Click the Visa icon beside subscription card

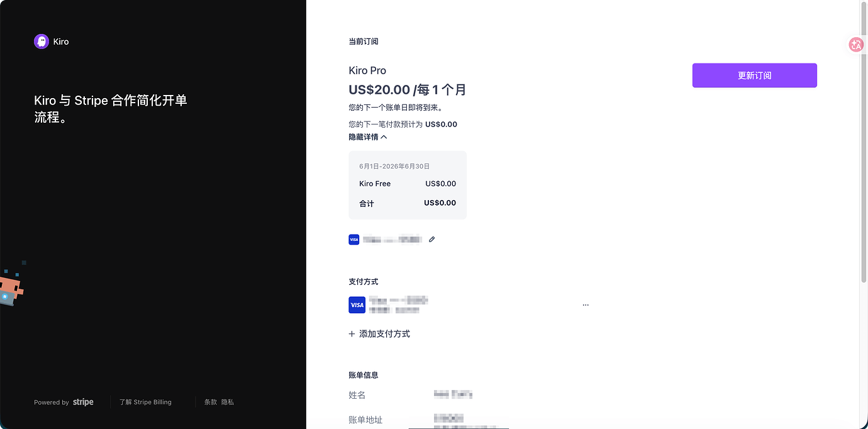(x=354, y=240)
